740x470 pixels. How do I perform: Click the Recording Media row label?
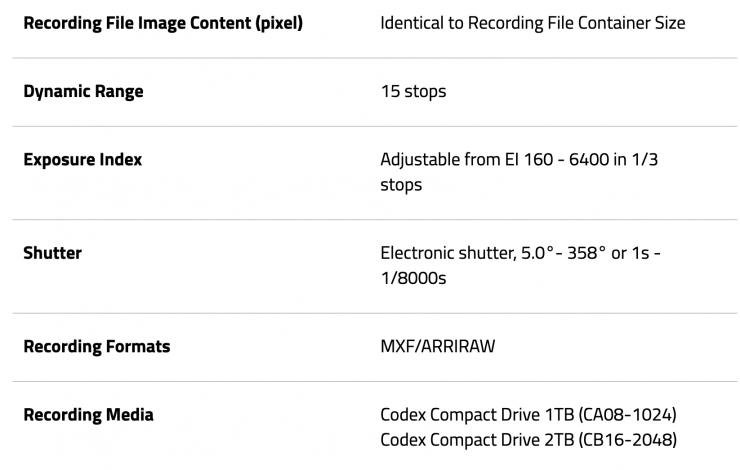tap(88, 414)
